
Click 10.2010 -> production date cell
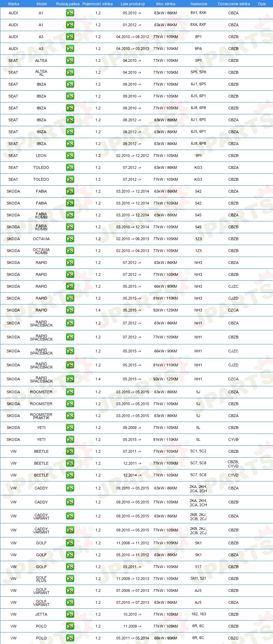132,614
